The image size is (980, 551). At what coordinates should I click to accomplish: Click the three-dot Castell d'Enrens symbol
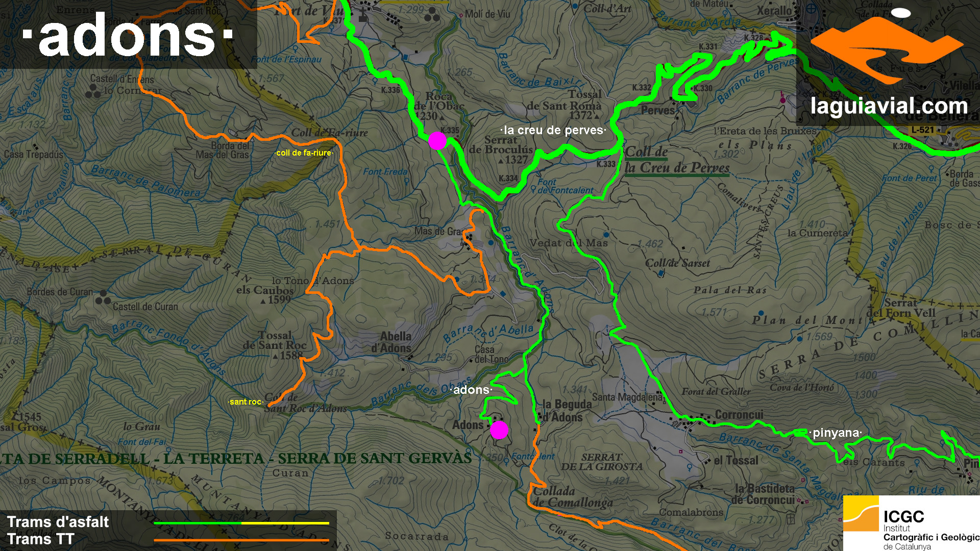(93, 91)
